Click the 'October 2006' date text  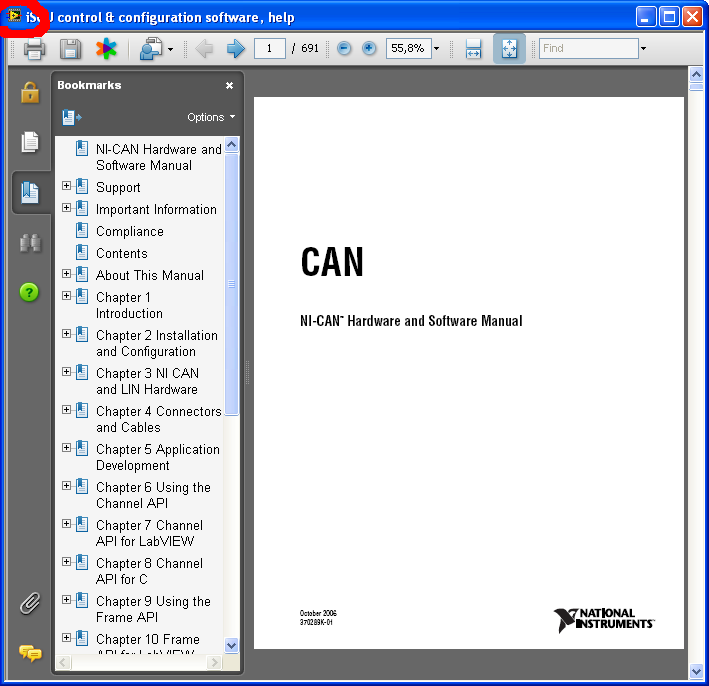[x=318, y=613]
